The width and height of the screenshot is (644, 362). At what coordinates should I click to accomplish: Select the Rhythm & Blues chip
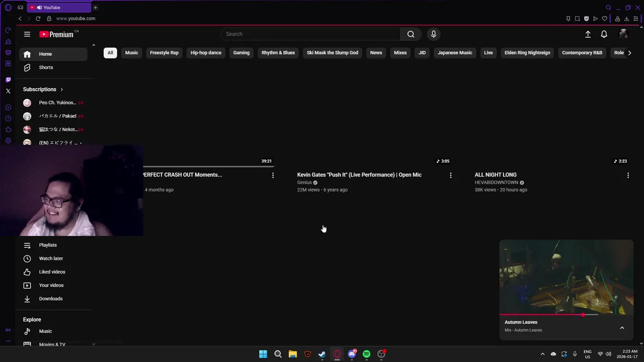click(278, 53)
